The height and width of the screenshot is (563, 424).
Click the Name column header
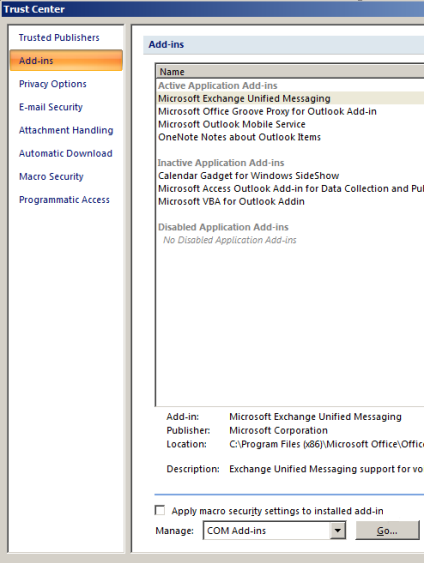(x=291, y=72)
